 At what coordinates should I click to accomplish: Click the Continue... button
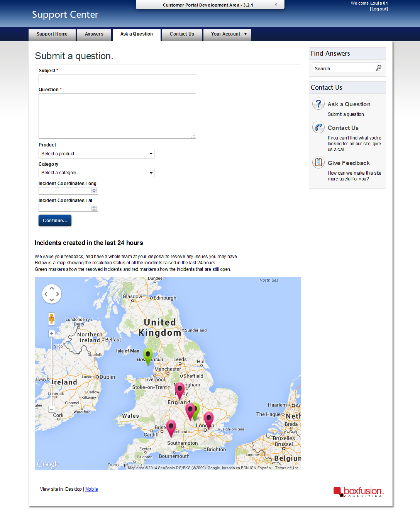click(55, 220)
